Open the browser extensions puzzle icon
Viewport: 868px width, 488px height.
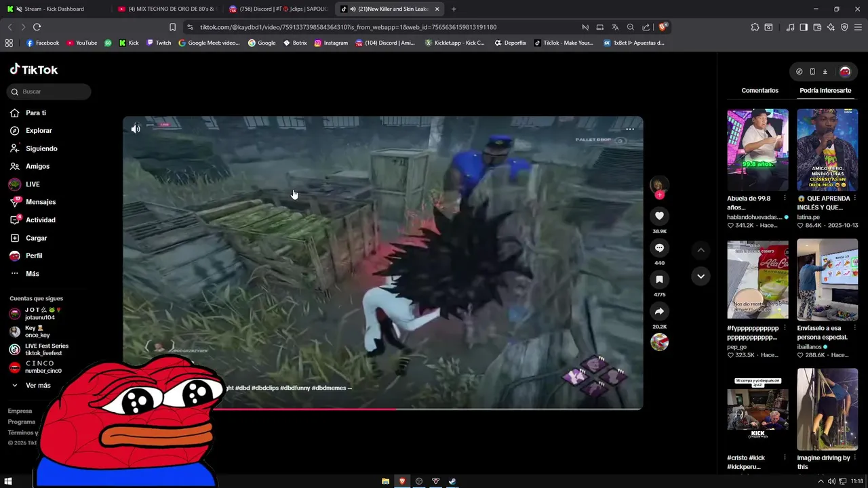coord(755,27)
